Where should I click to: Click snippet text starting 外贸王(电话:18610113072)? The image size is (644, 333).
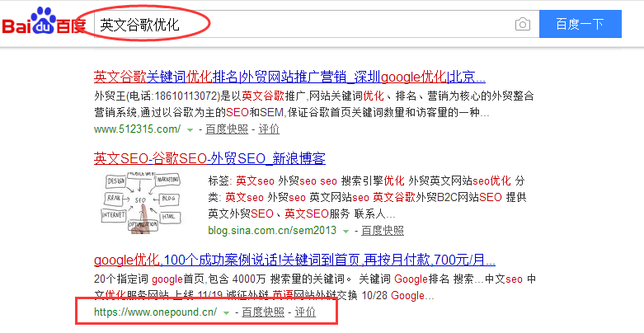(x=314, y=105)
